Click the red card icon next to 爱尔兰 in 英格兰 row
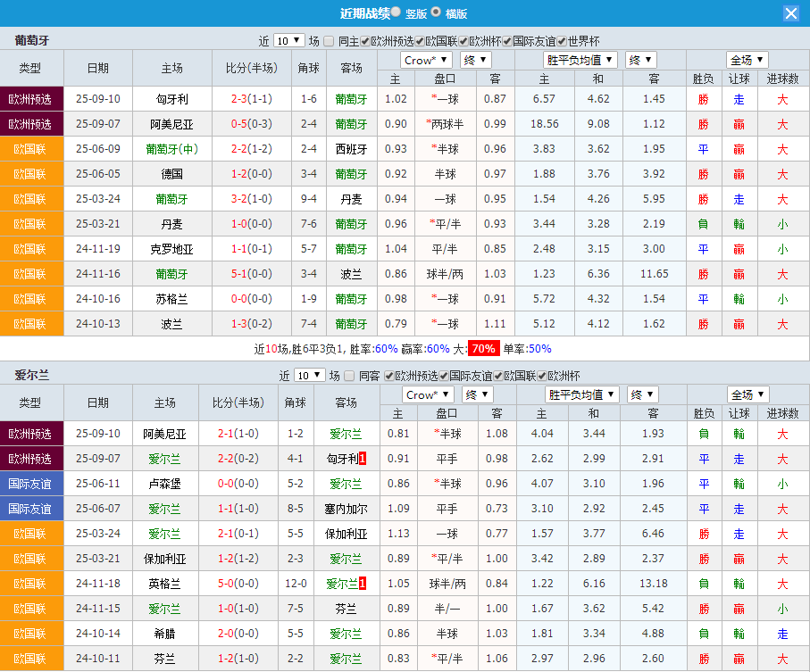 pyautogui.click(x=362, y=583)
